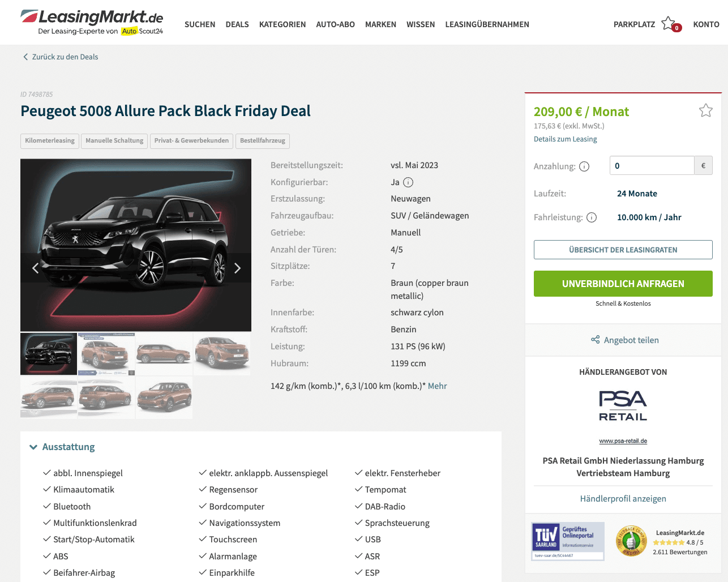This screenshot has width=728, height=582.
Task: Click the share icon for Angebot teilen
Action: tap(595, 340)
